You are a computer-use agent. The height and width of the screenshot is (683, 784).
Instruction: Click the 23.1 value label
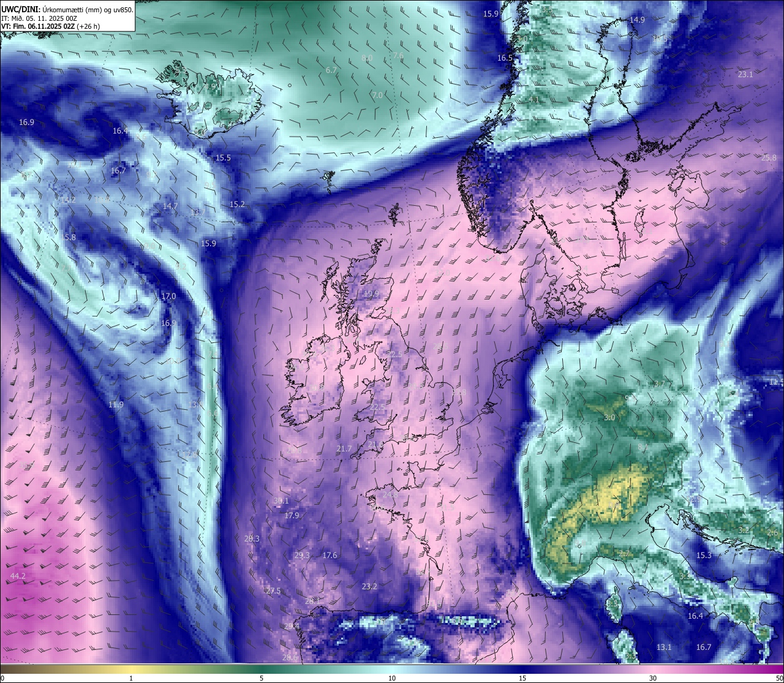[x=745, y=74]
